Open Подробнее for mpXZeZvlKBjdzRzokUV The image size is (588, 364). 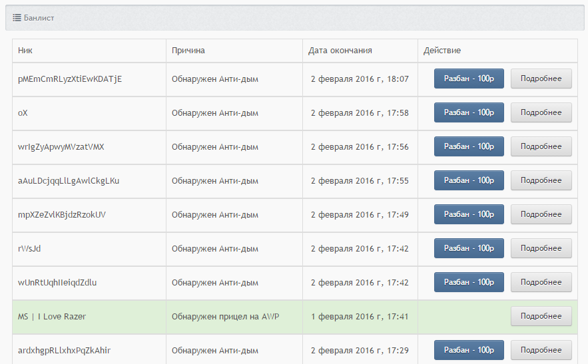pos(541,214)
